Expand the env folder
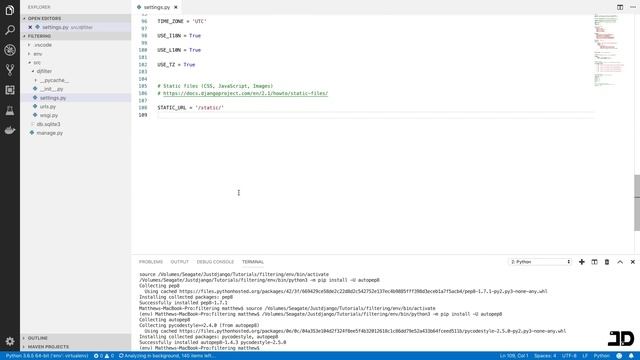640x360 pixels. 38,54
